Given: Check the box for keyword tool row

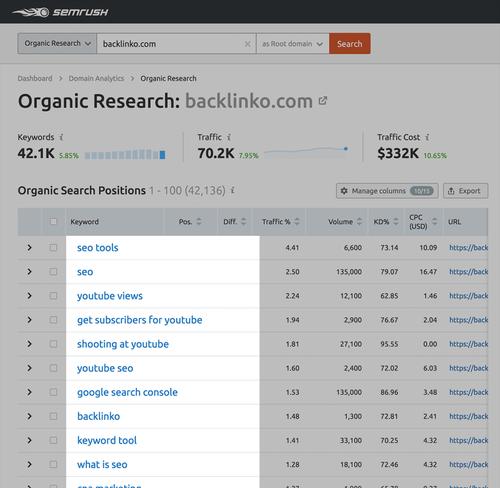Looking at the screenshot, I should pyautogui.click(x=53, y=440).
